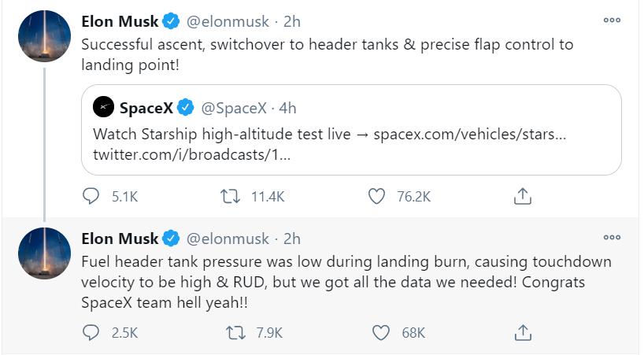Screen dimensions: 644x355
Task: Open the spacex.com/vehicles link
Action: tap(469, 134)
